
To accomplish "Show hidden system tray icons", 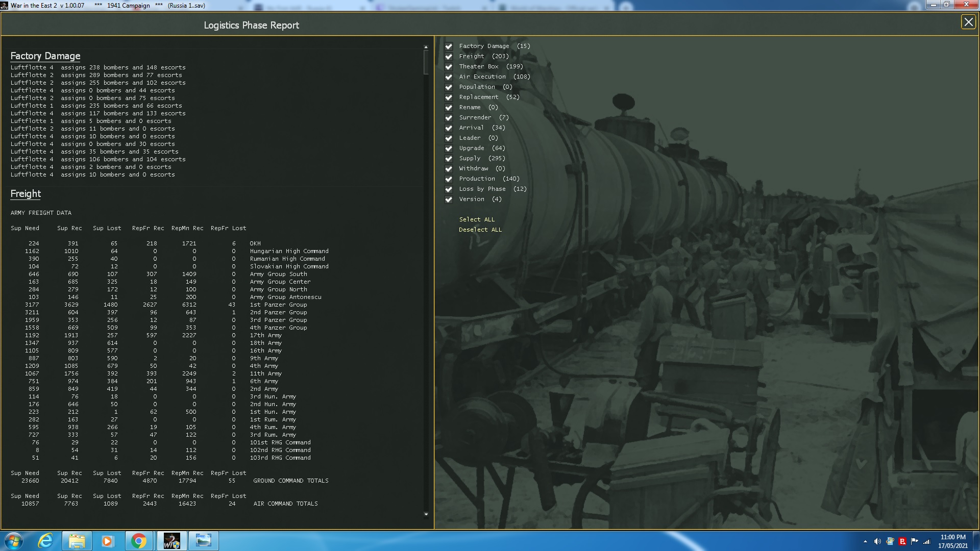I will tap(865, 541).
